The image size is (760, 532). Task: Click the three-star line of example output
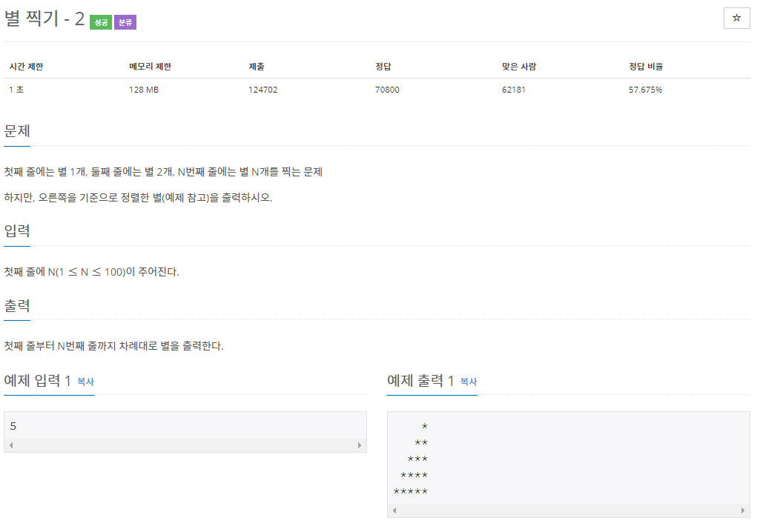point(417,459)
